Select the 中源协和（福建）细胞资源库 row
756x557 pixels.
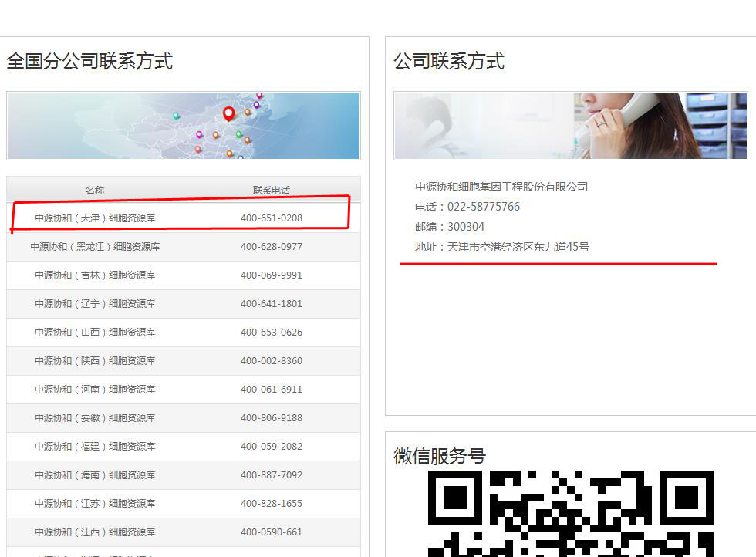pyautogui.click(x=97, y=446)
